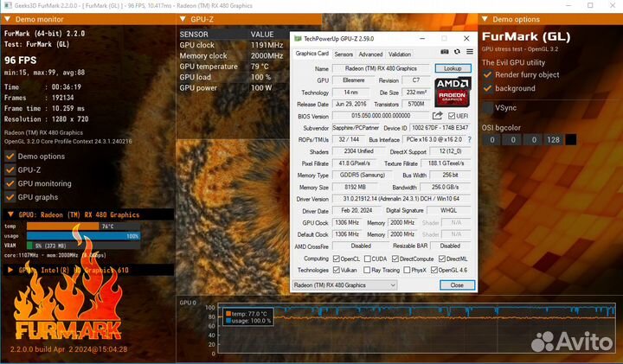Image resolution: width=623 pixels, height=364 pixels.
Task: Click the GPU temperature 79 °C value
Action: coord(260,67)
